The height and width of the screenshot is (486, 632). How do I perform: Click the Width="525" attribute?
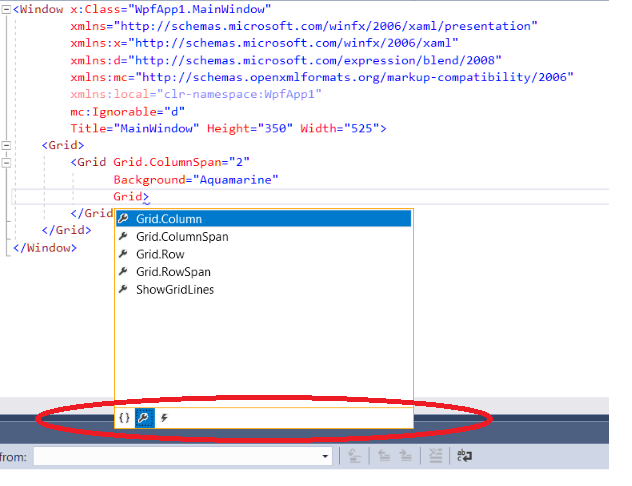(x=340, y=129)
